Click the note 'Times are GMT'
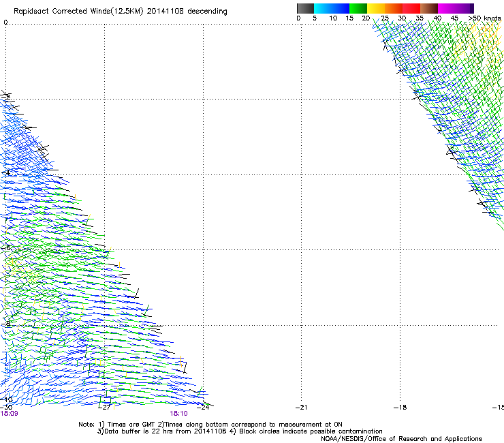The width and height of the screenshot is (504, 443). tap(132, 425)
